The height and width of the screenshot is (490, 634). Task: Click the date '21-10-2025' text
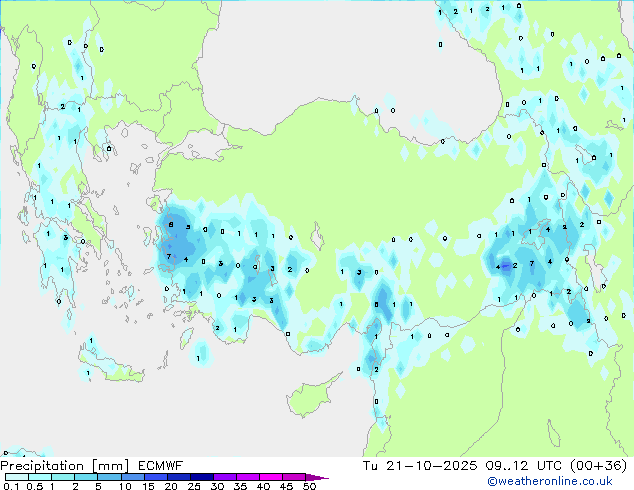[431, 466]
